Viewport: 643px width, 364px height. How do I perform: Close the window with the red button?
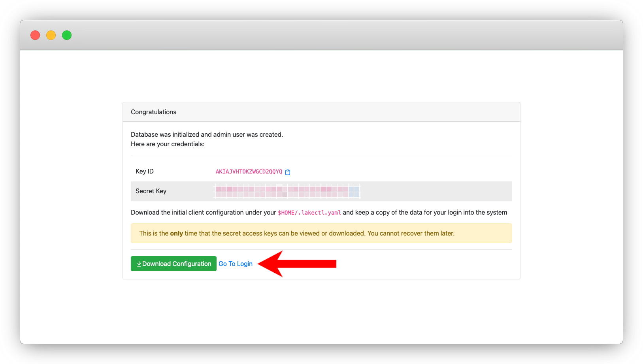35,35
